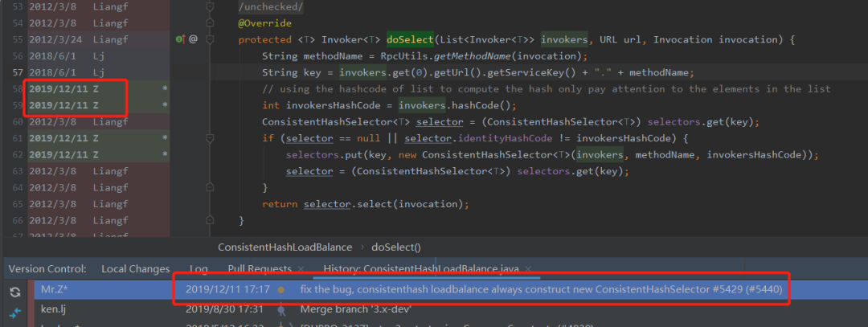
Task: Click the blue Show Diff arrows icon
Action: pyautogui.click(x=15, y=312)
